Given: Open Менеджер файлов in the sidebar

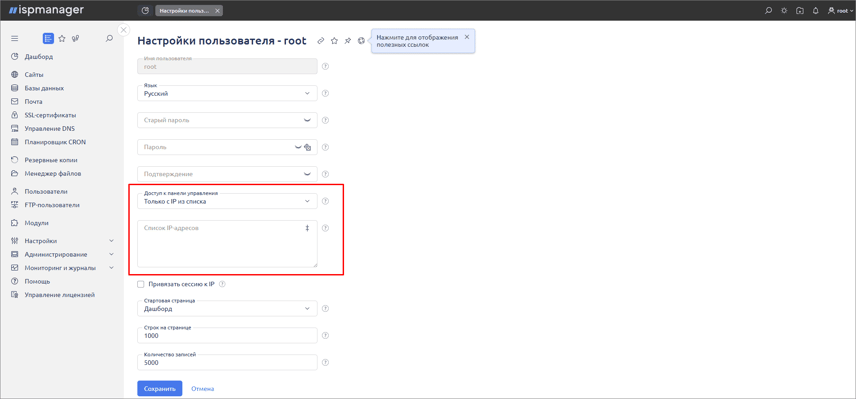Looking at the screenshot, I should click(53, 174).
